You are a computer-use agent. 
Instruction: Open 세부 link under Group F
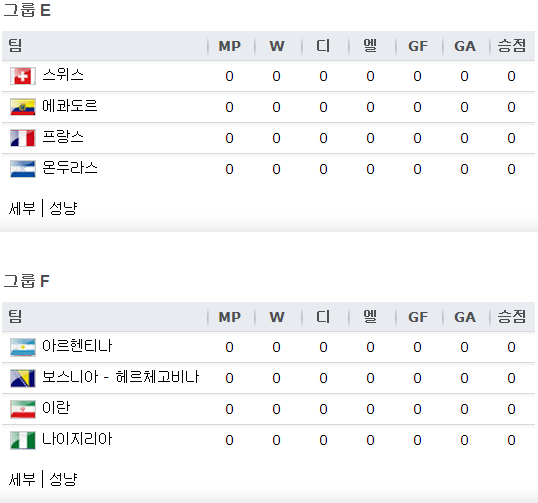pyautogui.click(x=22, y=479)
